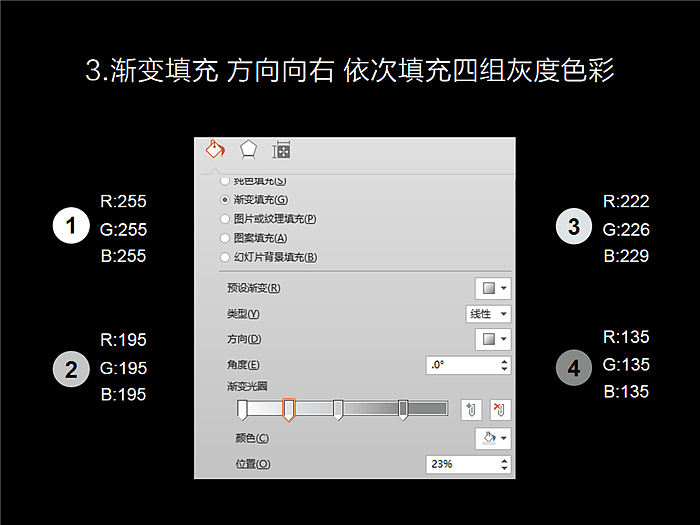700x525 pixels.
Task: Click the 方向(D) label
Action: tap(244, 339)
